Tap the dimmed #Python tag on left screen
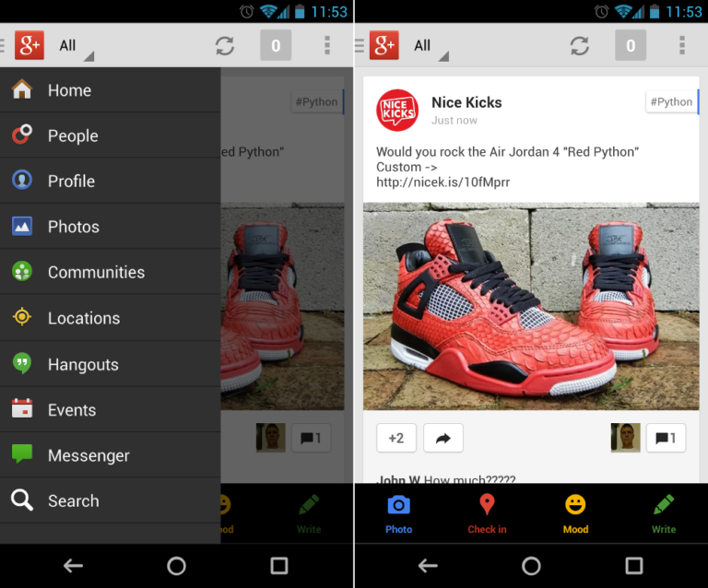This screenshot has height=588, width=708. tap(317, 102)
